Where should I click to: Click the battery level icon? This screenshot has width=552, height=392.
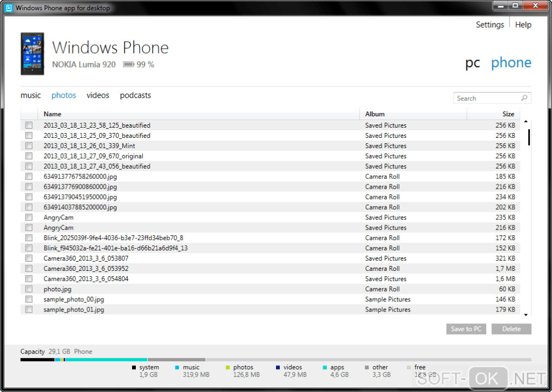click(x=128, y=64)
